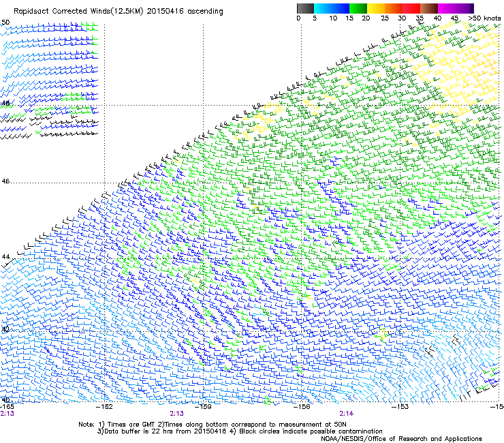Click the red 30-35 knots color band
This screenshot has width=504, height=443.
tap(411, 8)
